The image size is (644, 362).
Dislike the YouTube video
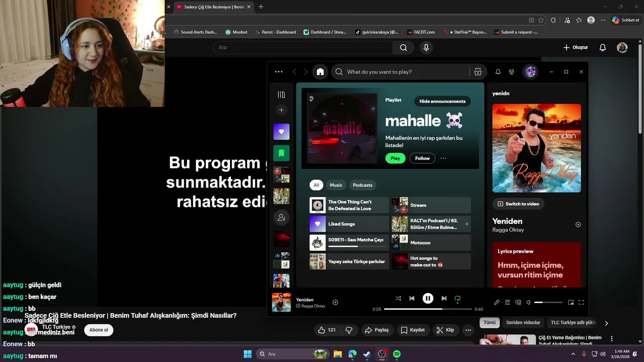(x=349, y=330)
